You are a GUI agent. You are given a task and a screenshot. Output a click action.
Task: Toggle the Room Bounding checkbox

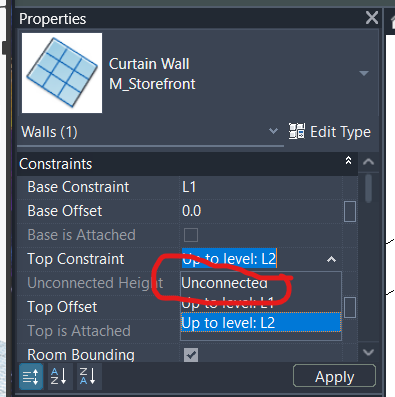point(191,355)
